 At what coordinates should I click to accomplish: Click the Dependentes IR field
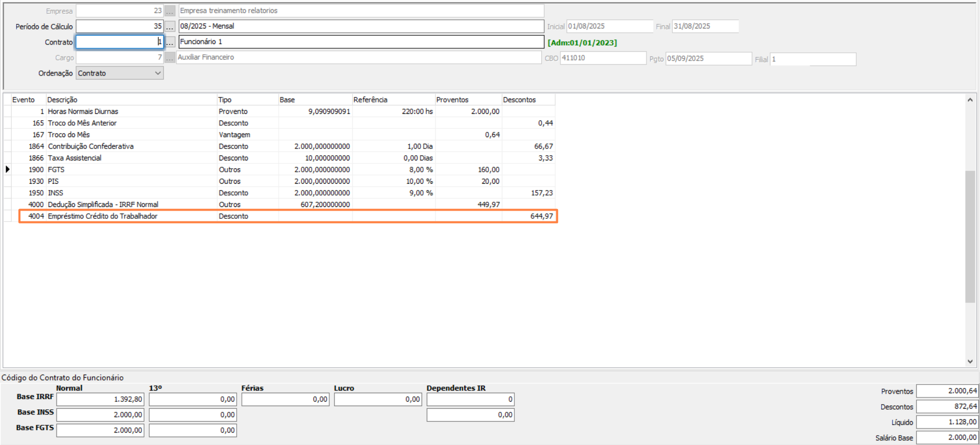point(470,399)
